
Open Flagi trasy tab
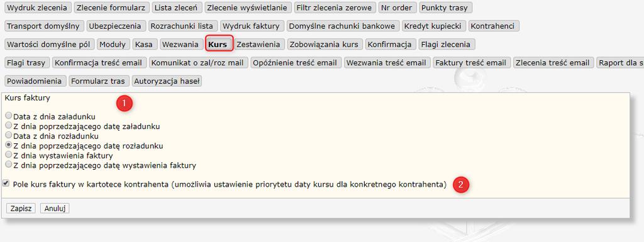click(x=28, y=63)
